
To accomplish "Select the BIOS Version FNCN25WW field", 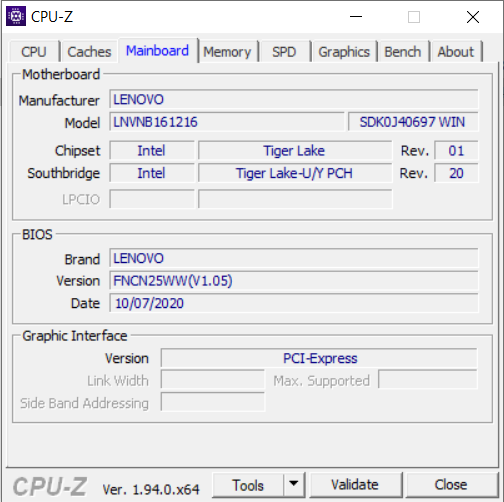I will pyautogui.click(x=294, y=280).
